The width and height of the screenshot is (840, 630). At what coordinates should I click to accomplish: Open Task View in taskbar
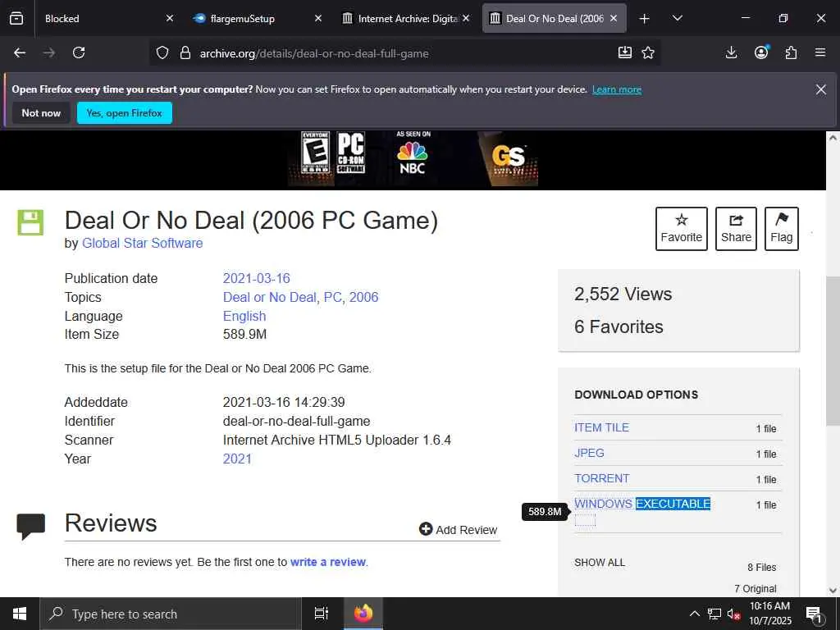click(x=321, y=614)
